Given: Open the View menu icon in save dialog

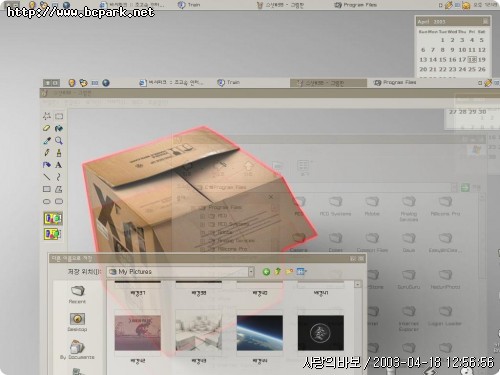Looking at the screenshot, I should point(301,272).
